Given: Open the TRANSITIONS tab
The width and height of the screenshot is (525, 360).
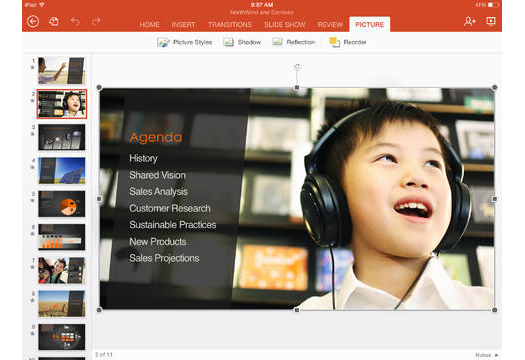Looking at the screenshot, I should pos(230,25).
